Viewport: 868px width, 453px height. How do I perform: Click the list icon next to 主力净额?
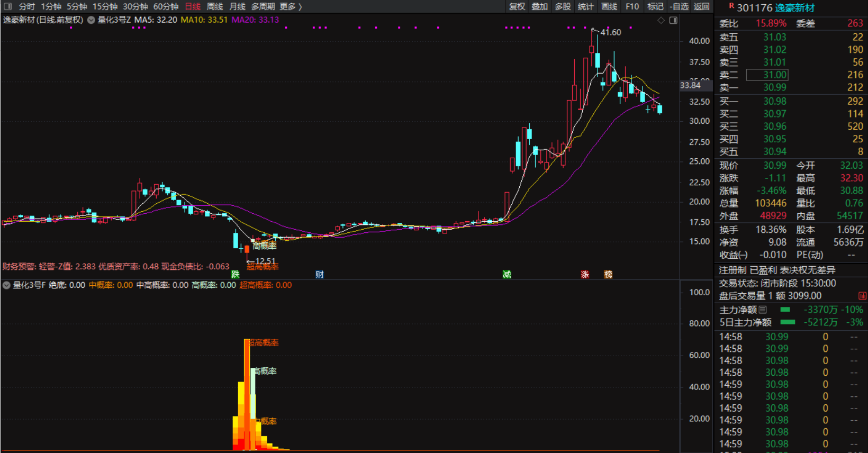click(x=763, y=310)
